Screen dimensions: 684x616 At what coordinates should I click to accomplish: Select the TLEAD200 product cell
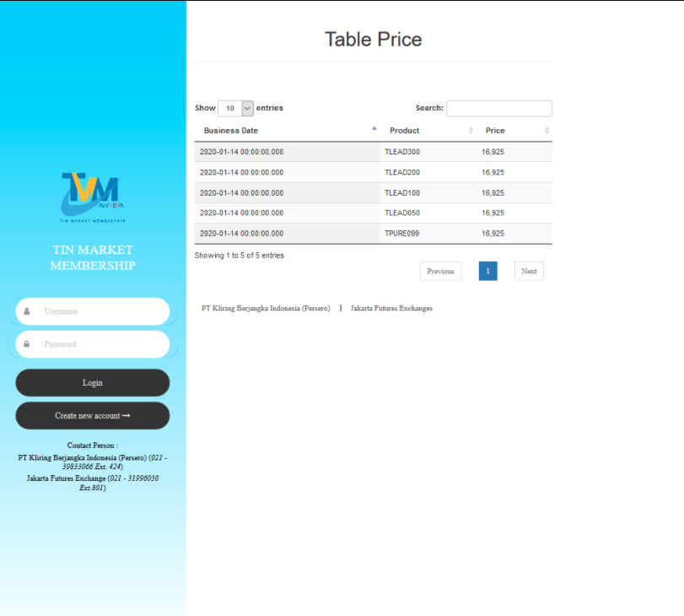427,172
